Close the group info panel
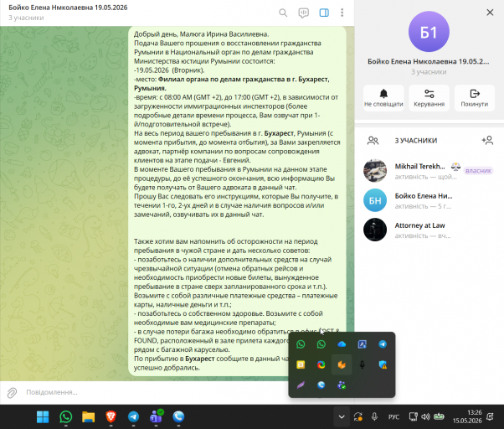The width and height of the screenshot is (504, 429). pos(490,13)
